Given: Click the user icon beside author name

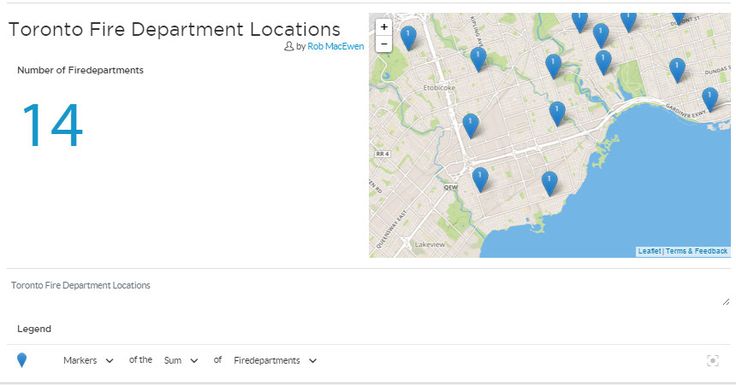Looking at the screenshot, I should coord(289,46).
